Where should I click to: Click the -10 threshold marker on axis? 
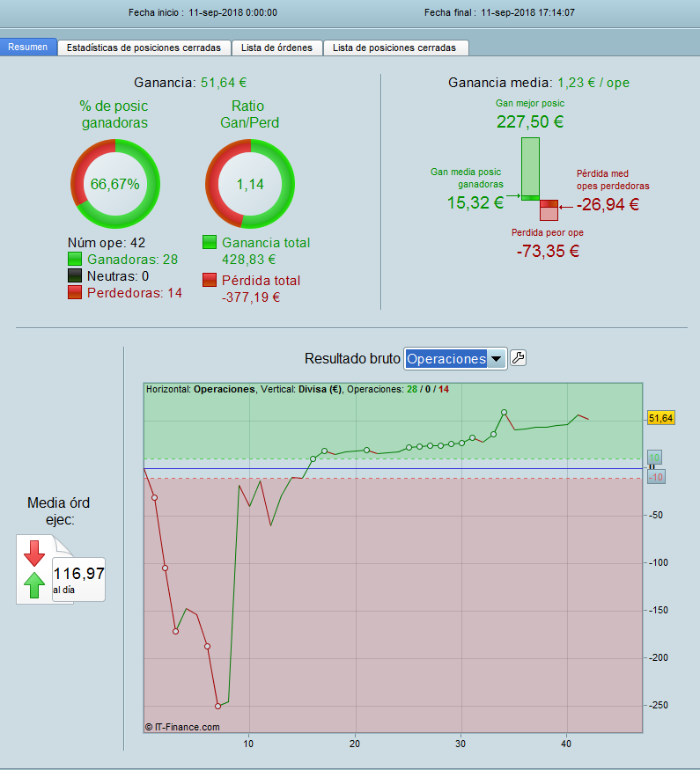pyautogui.click(x=656, y=477)
